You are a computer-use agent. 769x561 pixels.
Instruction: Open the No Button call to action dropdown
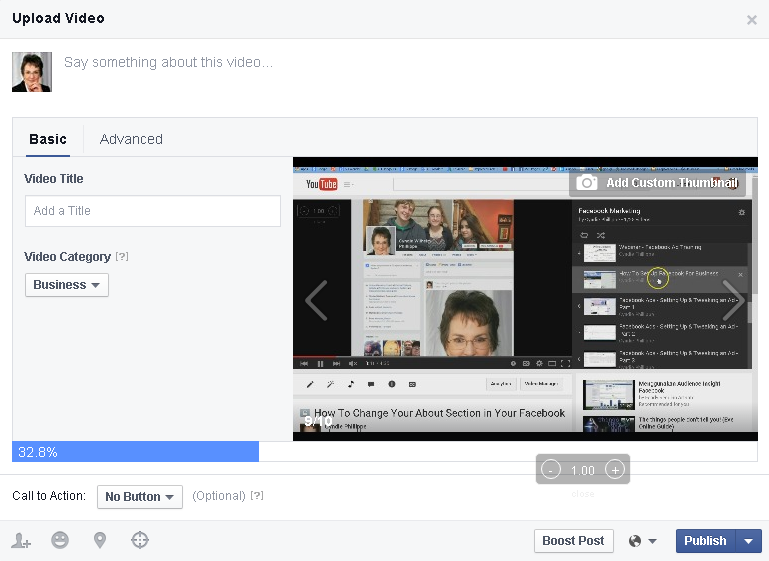[x=140, y=497]
